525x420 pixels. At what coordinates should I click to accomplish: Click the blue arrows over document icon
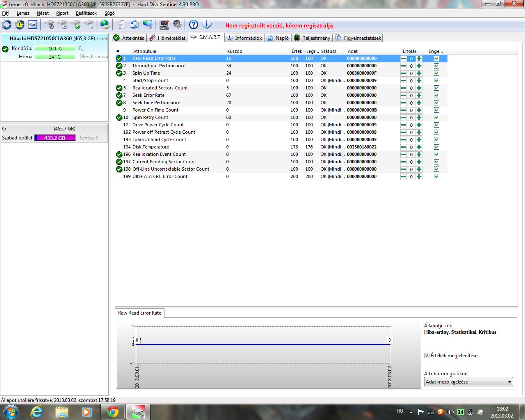(x=134, y=25)
